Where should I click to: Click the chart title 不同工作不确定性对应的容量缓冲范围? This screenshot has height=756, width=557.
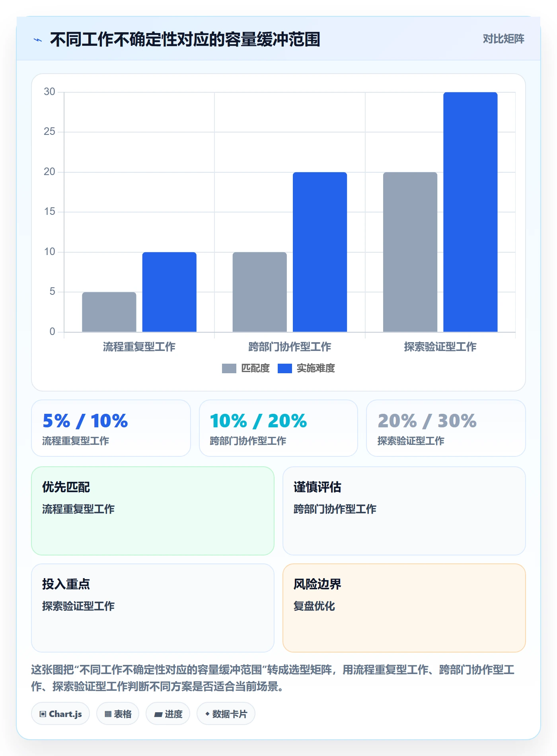[x=185, y=40]
